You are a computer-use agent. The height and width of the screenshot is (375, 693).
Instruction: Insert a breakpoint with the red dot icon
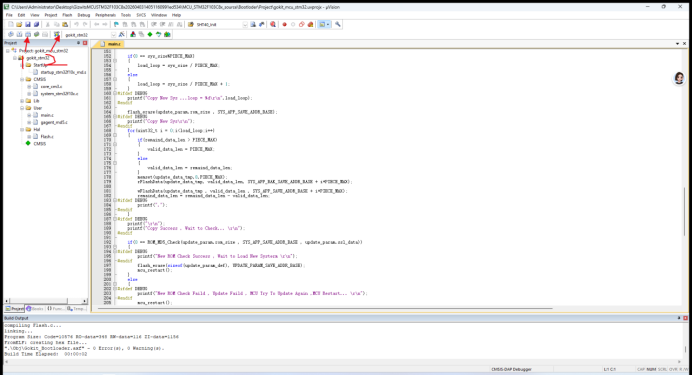click(284, 25)
